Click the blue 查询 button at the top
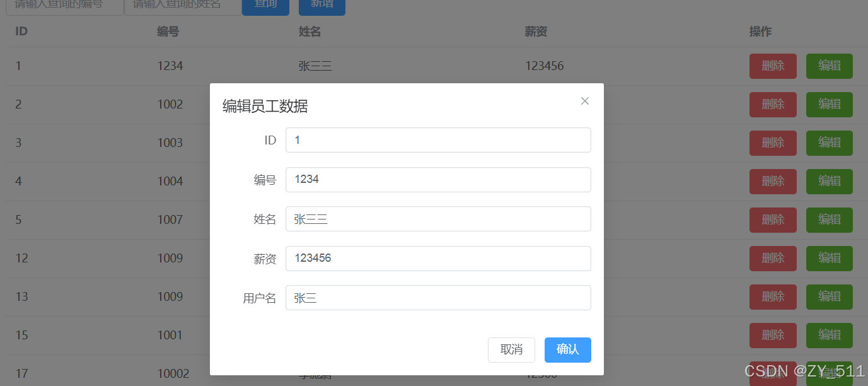The image size is (868, 386). [265, 6]
